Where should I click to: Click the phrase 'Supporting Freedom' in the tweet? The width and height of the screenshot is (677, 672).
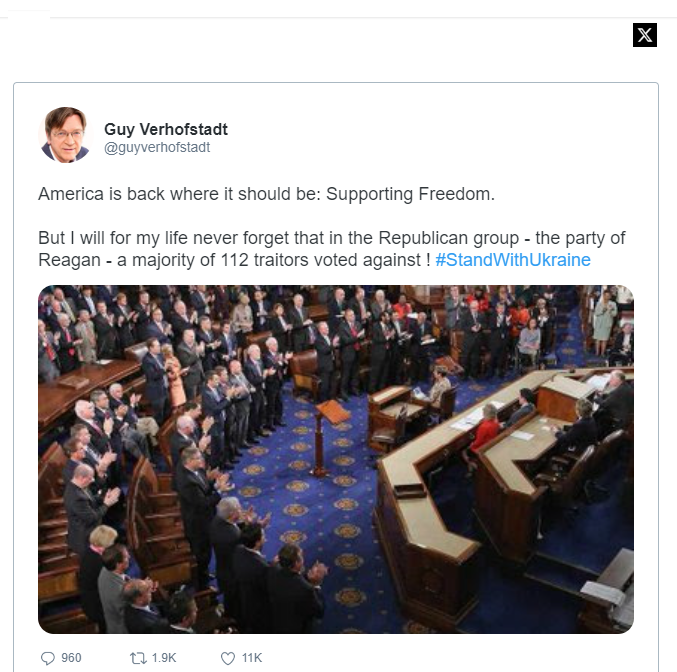tap(410, 194)
